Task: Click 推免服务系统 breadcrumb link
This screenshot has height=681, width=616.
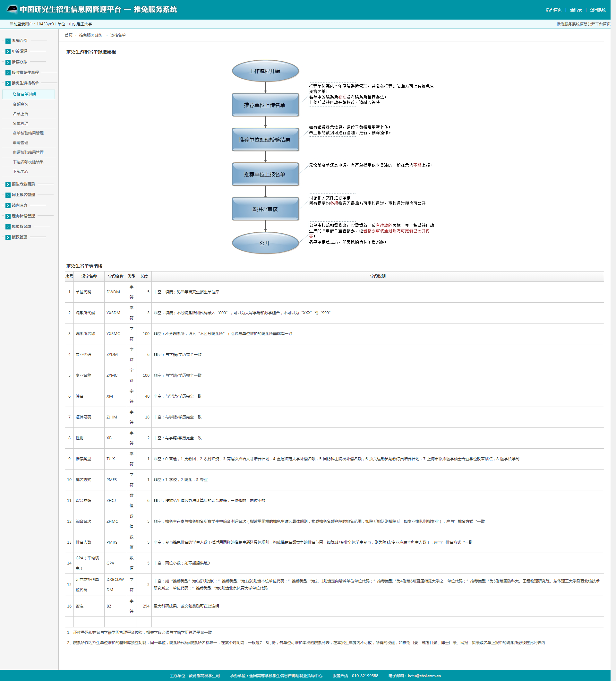Action: (x=90, y=36)
